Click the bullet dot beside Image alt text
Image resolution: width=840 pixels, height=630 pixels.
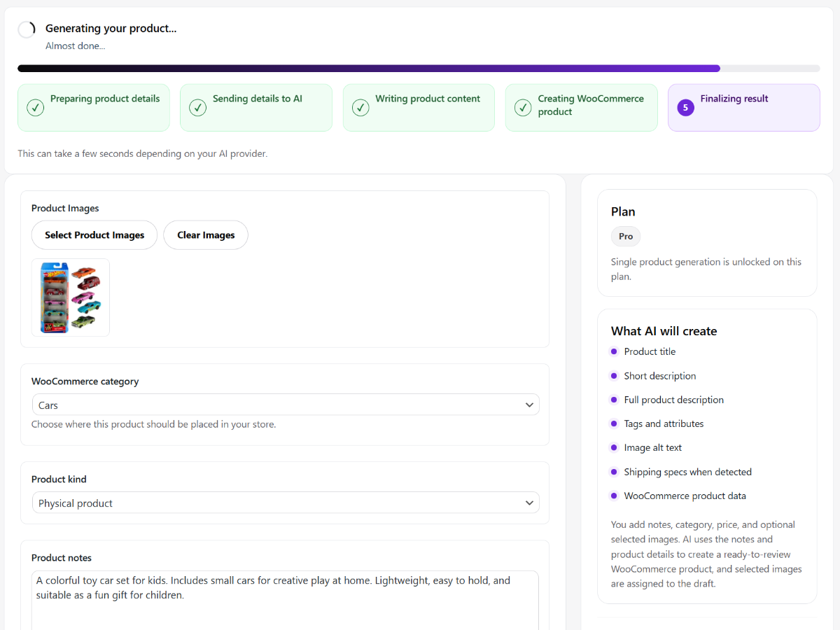click(614, 447)
